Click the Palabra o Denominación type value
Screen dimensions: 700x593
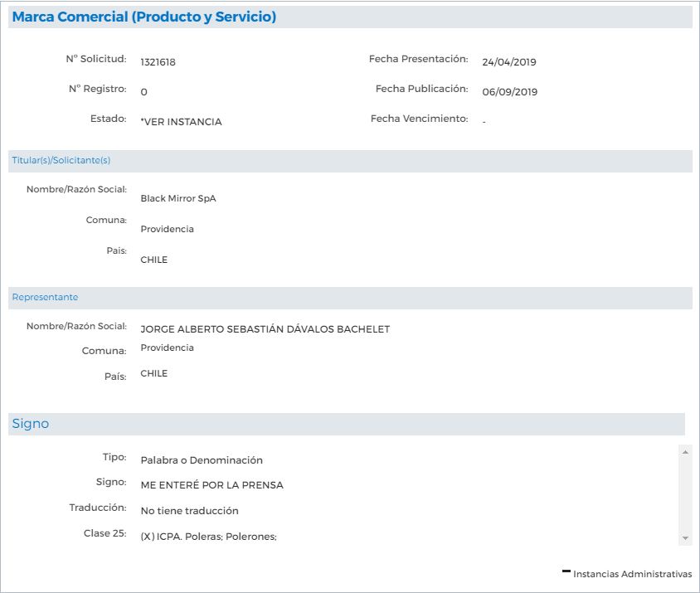(x=202, y=460)
